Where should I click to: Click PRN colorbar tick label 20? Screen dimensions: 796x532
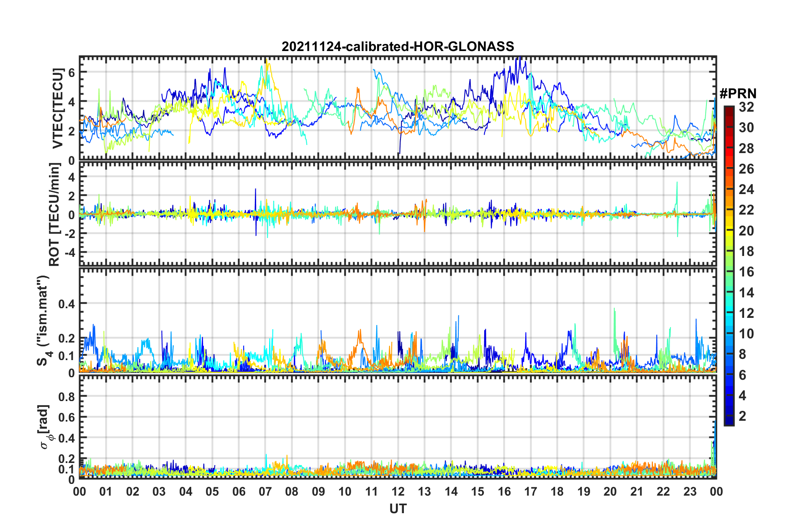click(x=746, y=231)
